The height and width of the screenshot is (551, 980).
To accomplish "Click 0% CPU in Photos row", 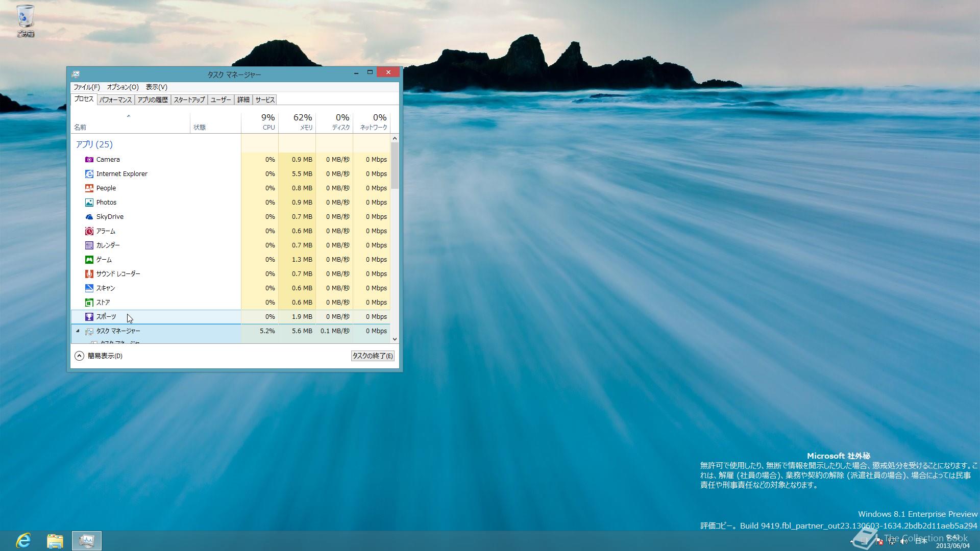I will pos(270,203).
